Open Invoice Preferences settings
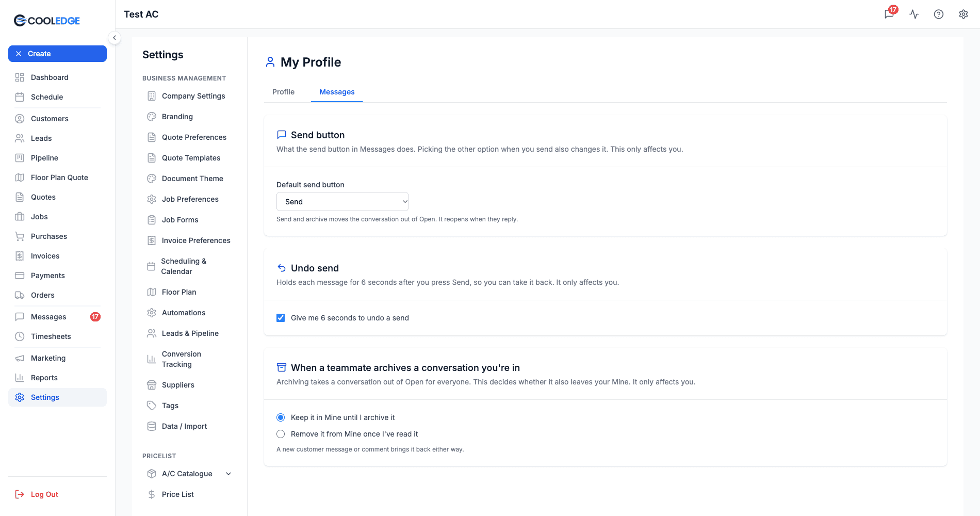Image resolution: width=980 pixels, height=516 pixels. click(x=189, y=240)
